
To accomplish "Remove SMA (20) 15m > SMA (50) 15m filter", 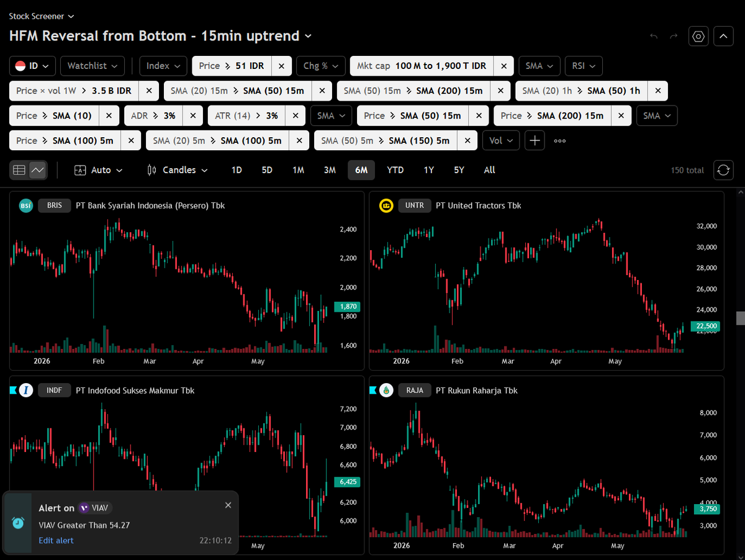I will (x=322, y=91).
